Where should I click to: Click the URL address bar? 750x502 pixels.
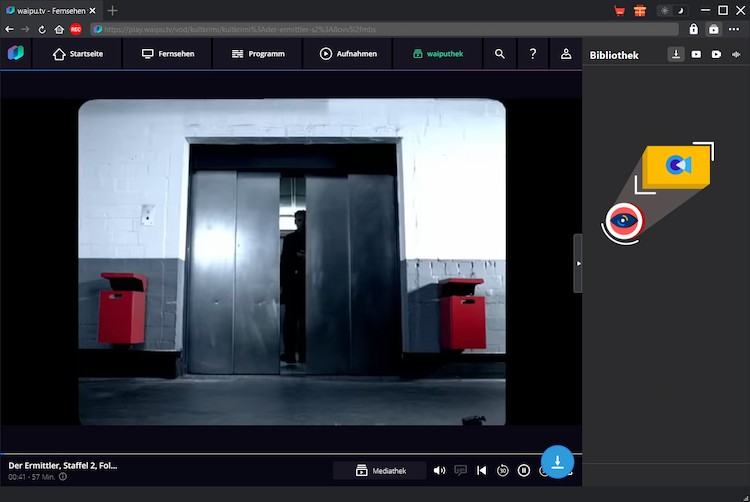(x=384, y=30)
